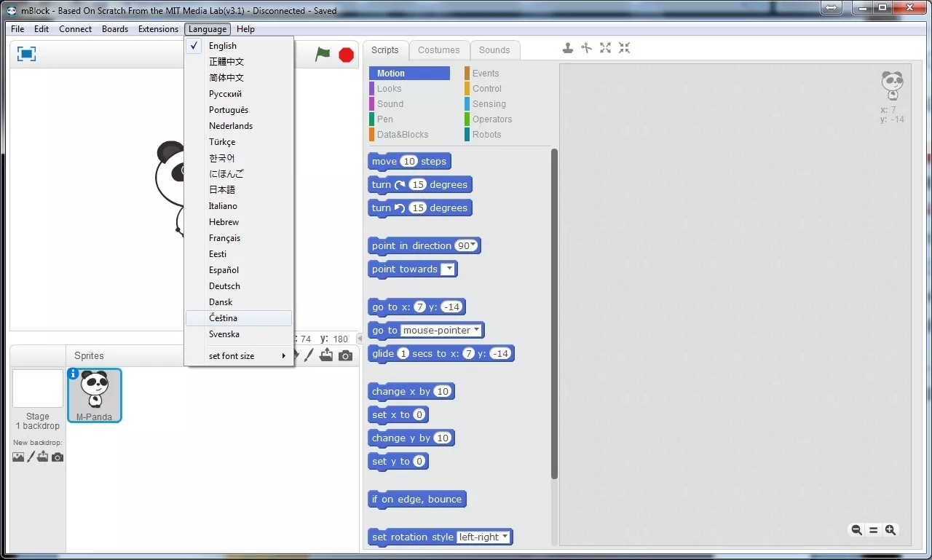The height and width of the screenshot is (560, 932).
Task: Choose Italiano language
Action: point(240,206)
